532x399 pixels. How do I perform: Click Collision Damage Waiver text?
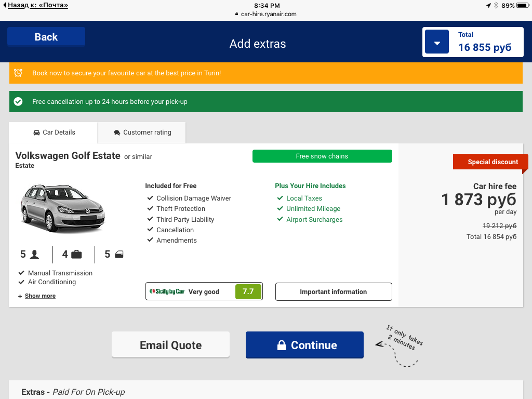pos(194,198)
